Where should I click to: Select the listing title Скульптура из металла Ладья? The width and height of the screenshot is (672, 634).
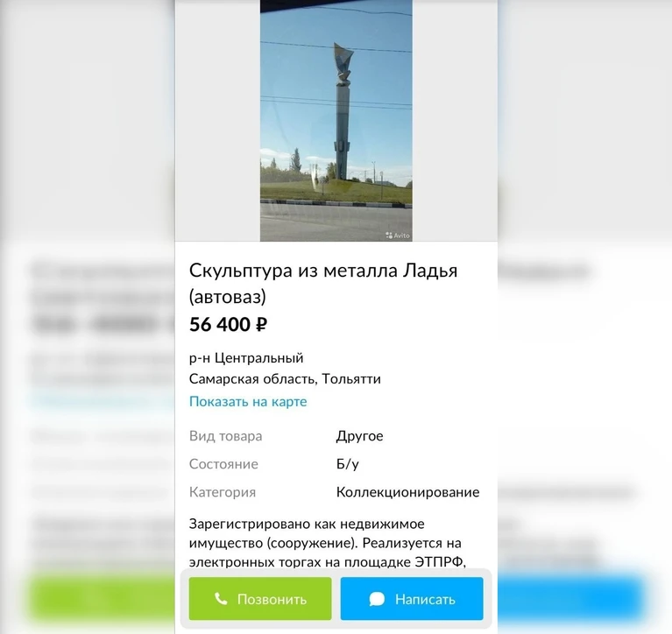[x=323, y=271]
